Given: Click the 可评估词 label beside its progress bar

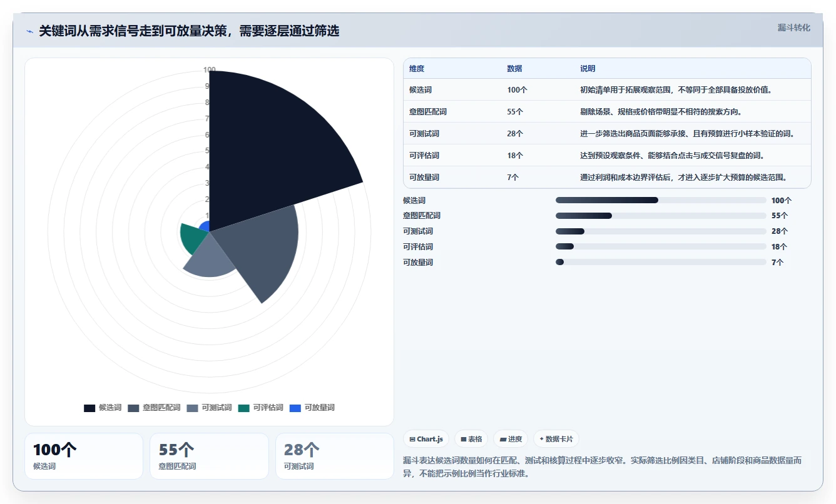Looking at the screenshot, I should [418, 247].
